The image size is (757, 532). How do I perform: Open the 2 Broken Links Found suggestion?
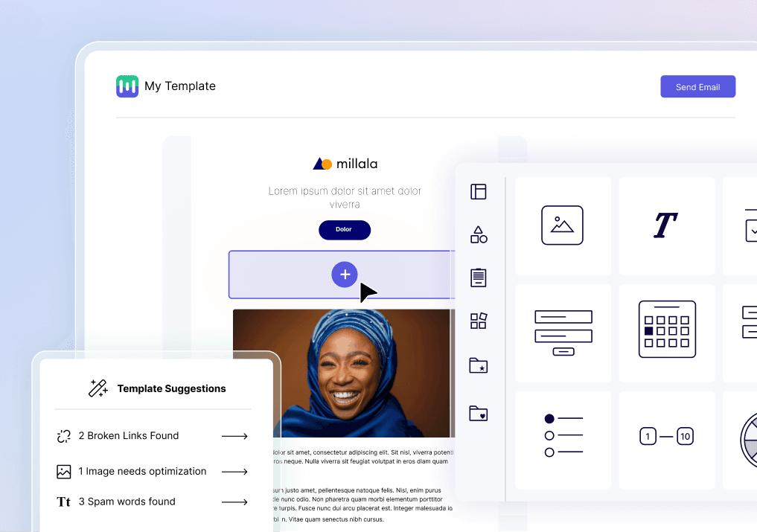[x=152, y=436]
